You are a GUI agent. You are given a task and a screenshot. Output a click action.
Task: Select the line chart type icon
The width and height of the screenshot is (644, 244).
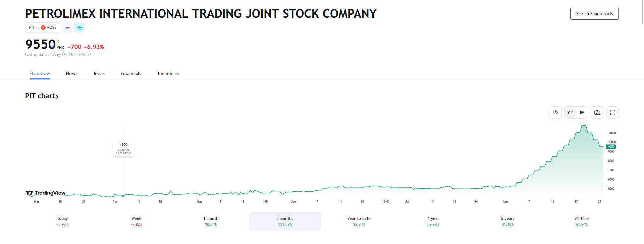click(570, 112)
